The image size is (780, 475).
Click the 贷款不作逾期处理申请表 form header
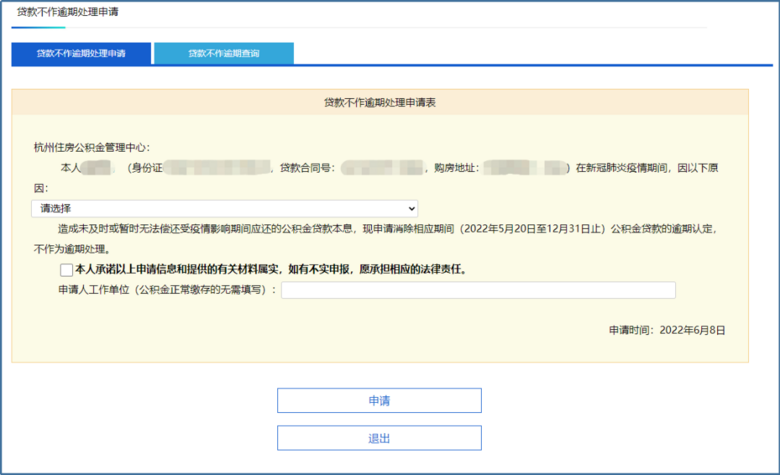(x=379, y=102)
